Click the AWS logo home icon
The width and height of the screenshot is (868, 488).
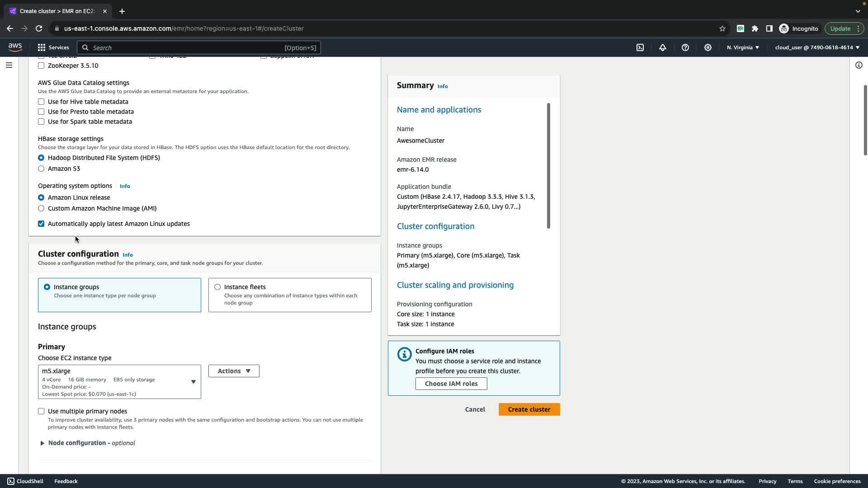click(15, 47)
